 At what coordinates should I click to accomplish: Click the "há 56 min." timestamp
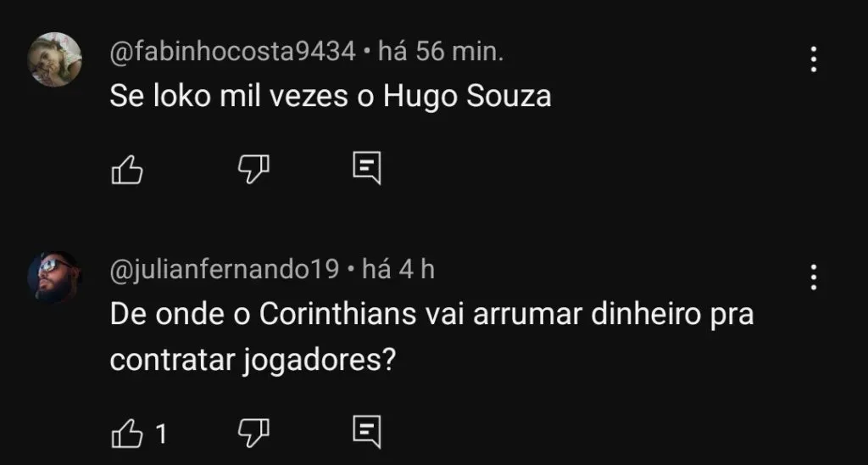pos(440,53)
